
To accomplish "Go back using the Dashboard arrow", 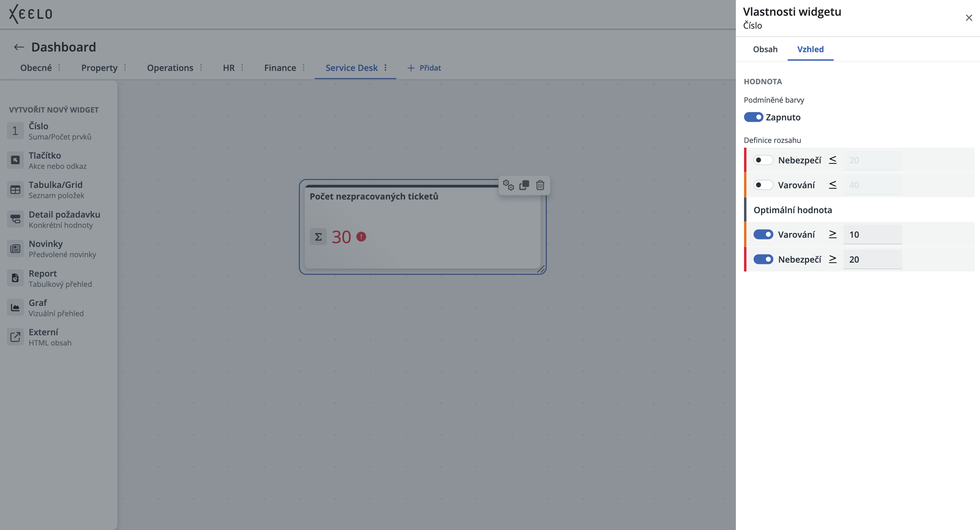I will tap(19, 47).
